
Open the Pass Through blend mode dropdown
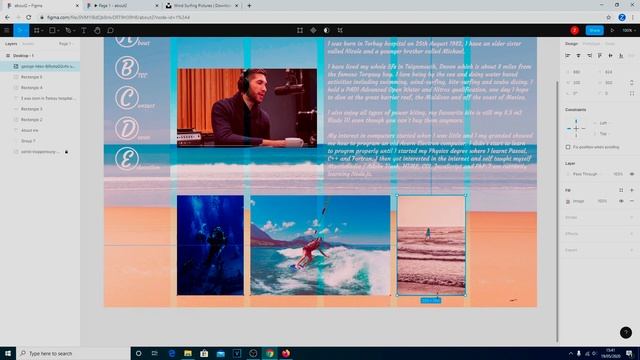point(586,174)
